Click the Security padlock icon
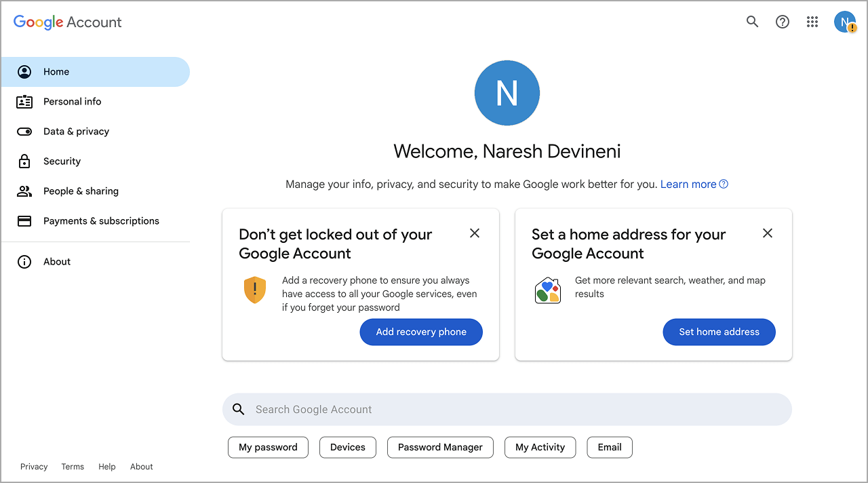The width and height of the screenshot is (868, 483). 24,161
